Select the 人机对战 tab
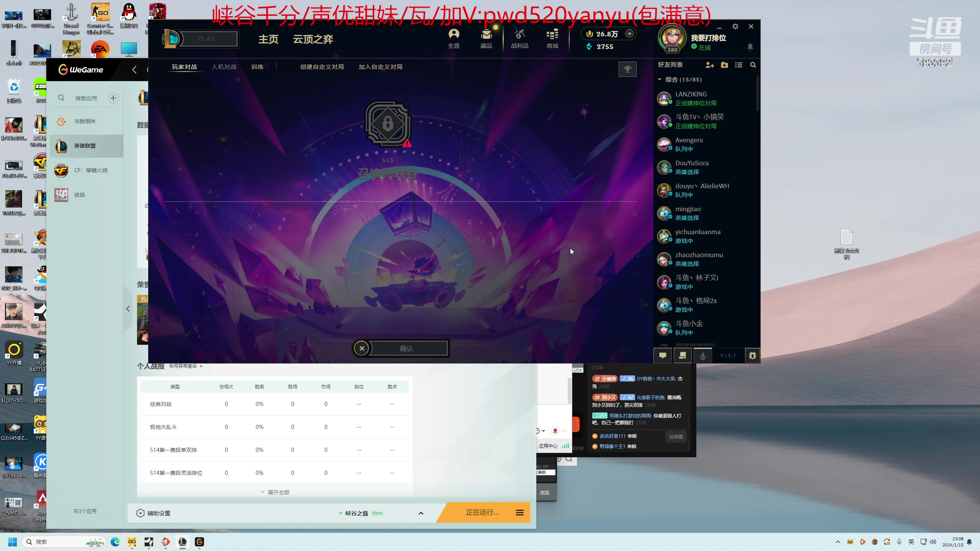 (224, 67)
